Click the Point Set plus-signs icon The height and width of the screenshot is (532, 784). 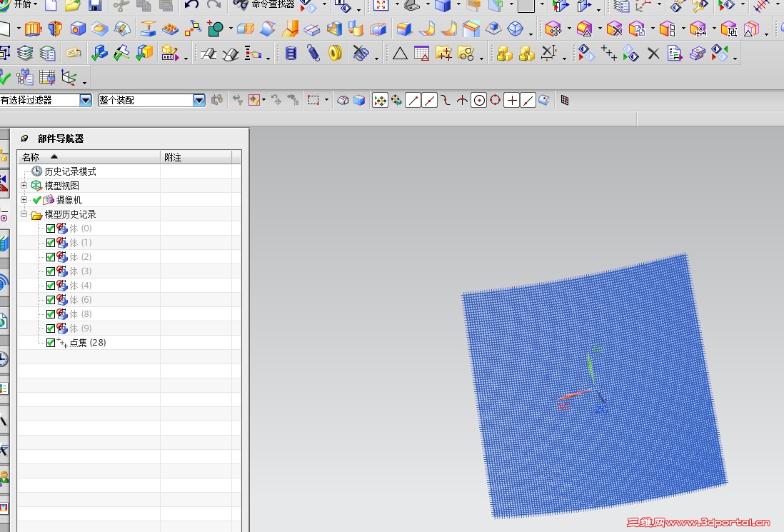pos(608,53)
